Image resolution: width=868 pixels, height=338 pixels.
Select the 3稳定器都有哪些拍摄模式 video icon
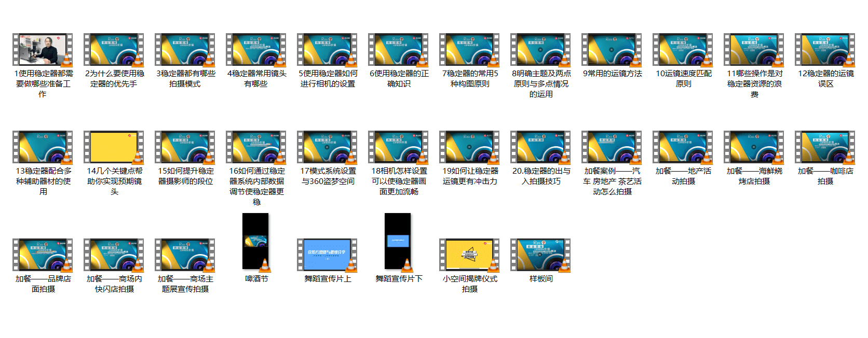185,50
